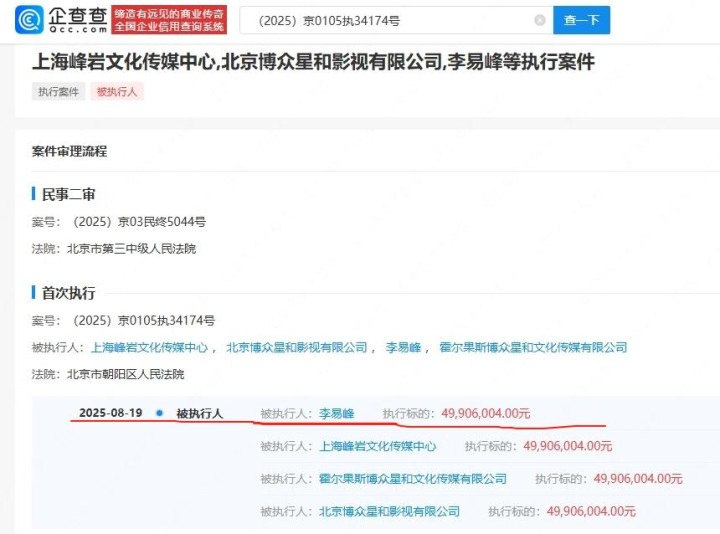Open 北京博众星和影视有限公司 link in the last detail row

pyautogui.click(x=389, y=512)
